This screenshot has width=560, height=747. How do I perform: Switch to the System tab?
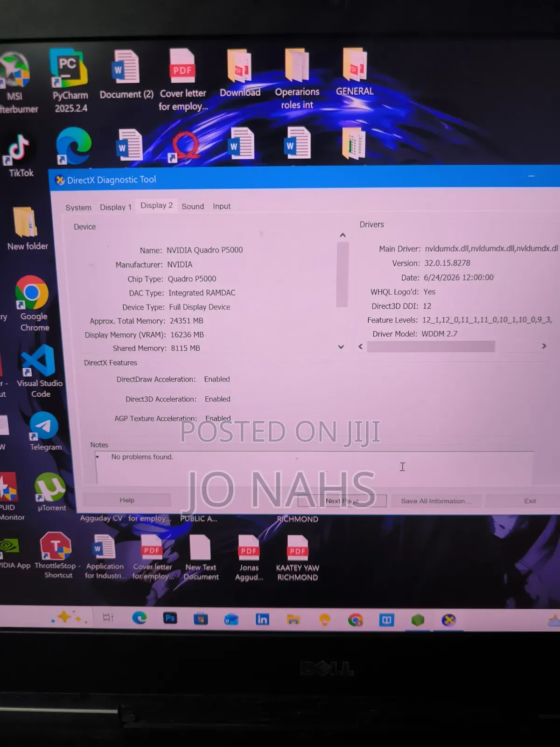(78, 208)
